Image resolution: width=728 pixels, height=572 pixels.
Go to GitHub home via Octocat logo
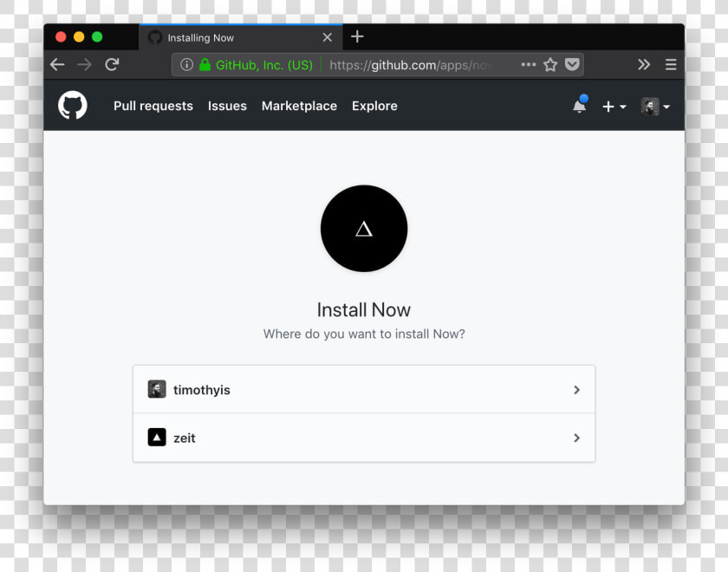[73, 105]
